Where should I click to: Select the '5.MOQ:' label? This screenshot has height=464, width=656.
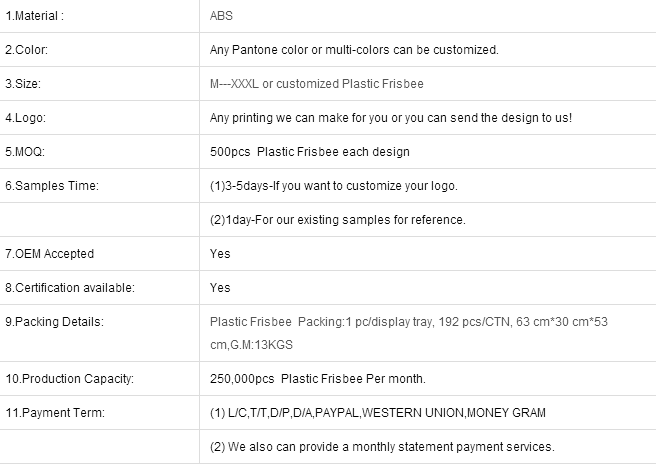[25, 151]
